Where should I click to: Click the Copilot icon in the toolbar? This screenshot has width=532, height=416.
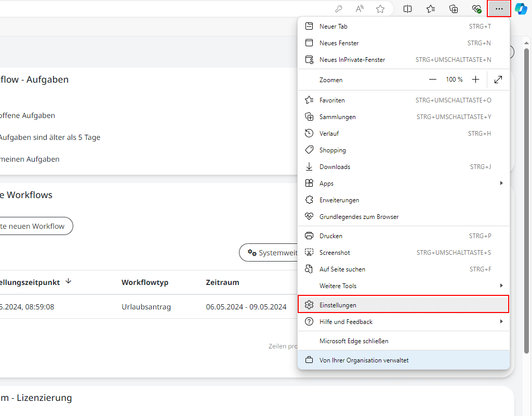(x=521, y=9)
